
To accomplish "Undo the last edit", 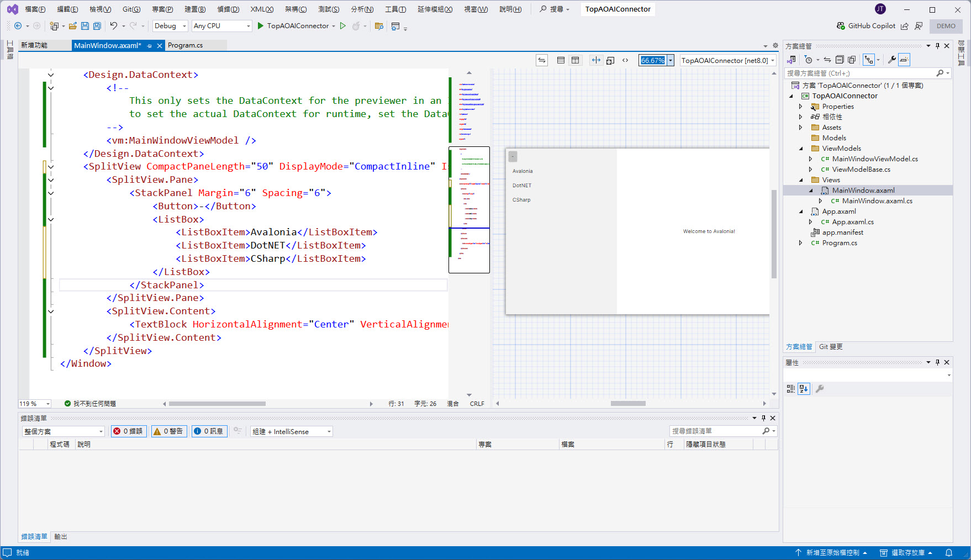I will pos(113,26).
